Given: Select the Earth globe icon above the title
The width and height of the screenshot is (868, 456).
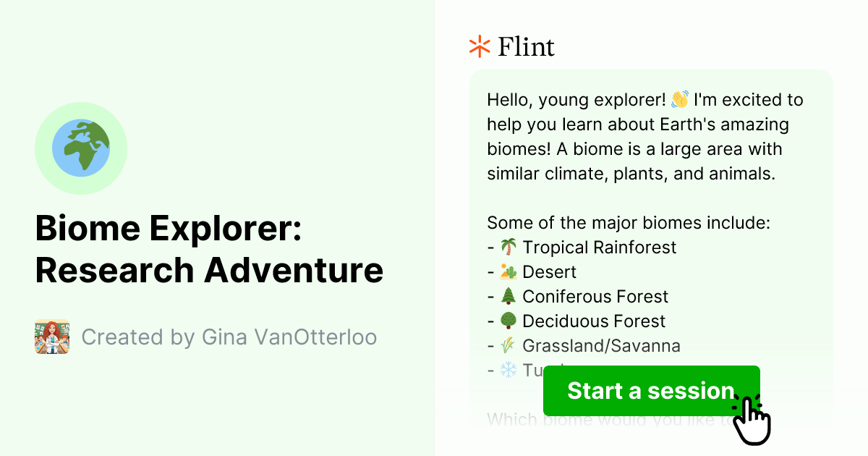Looking at the screenshot, I should tap(81, 148).
